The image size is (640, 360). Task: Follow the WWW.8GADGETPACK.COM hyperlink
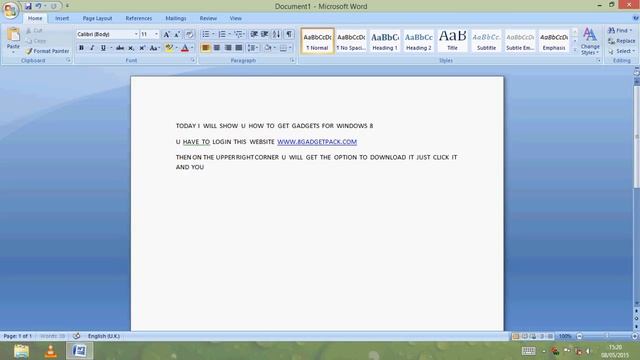pyautogui.click(x=317, y=142)
